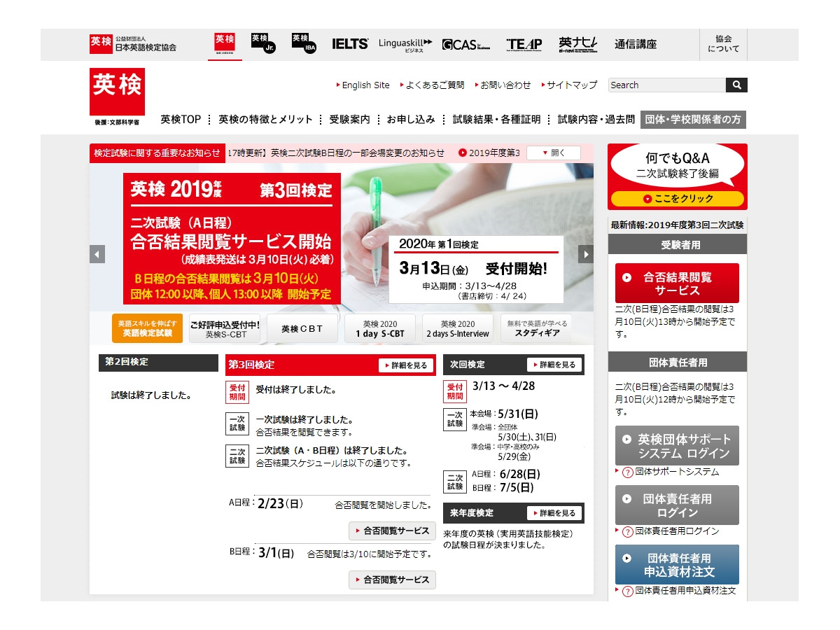
Task: Click the magnifier search button
Action: click(x=737, y=85)
